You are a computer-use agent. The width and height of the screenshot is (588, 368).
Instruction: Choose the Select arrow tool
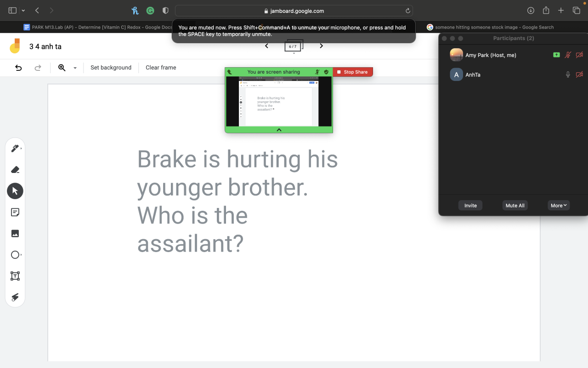coord(15,191)
